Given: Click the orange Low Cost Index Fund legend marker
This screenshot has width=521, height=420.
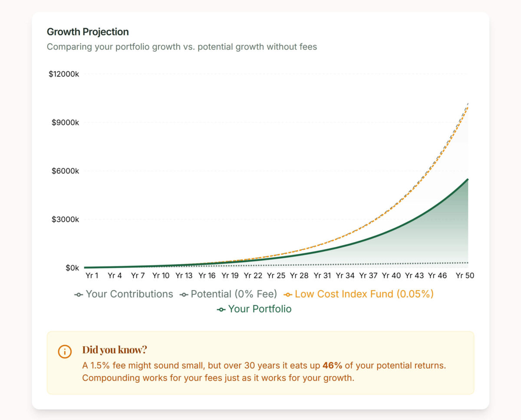Looking at the screenshot, I should (288, 295).
